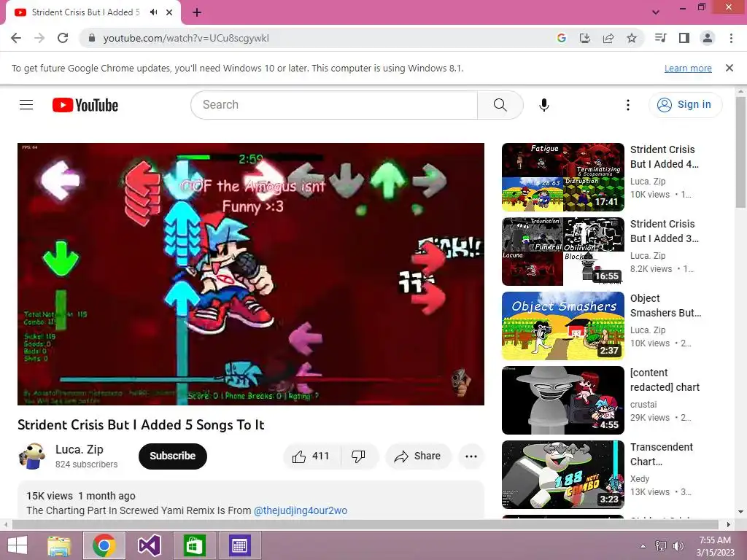Open @thejudjing4our2wo channel link
This screenshot has height=560, width=747.
pos(301,510)
